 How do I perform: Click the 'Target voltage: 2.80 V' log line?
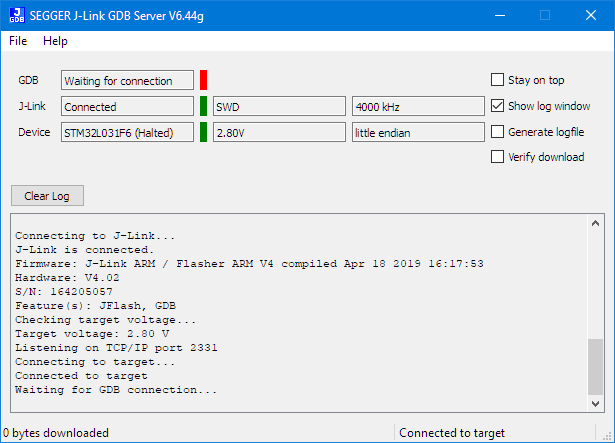click(x=92, y=334)
